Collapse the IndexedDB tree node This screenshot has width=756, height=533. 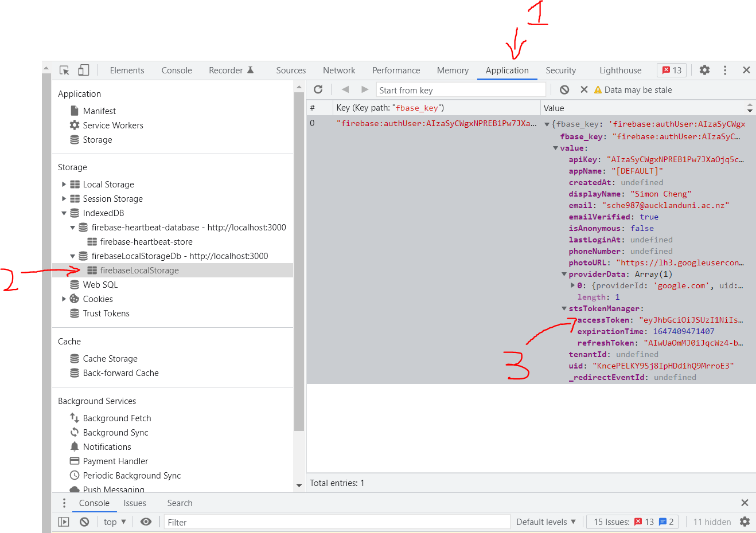pyautogui.click(x=64, y=213)
